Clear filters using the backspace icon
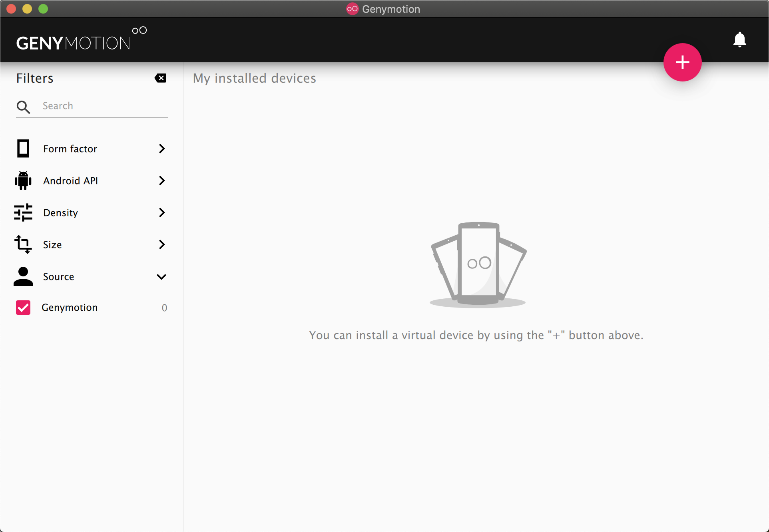The height and width of the screenshot is (532, 769). (160, 78)
